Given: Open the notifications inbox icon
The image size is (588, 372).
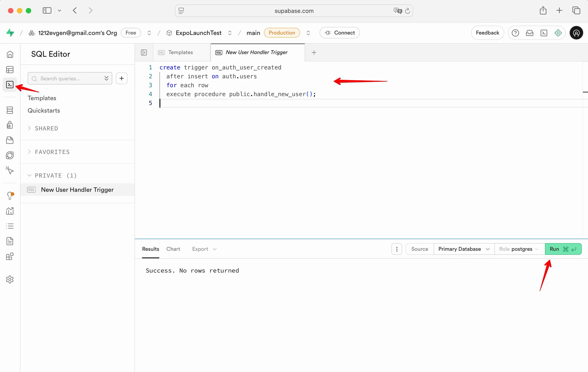Looking at the screenshot, I should point(529,33).
